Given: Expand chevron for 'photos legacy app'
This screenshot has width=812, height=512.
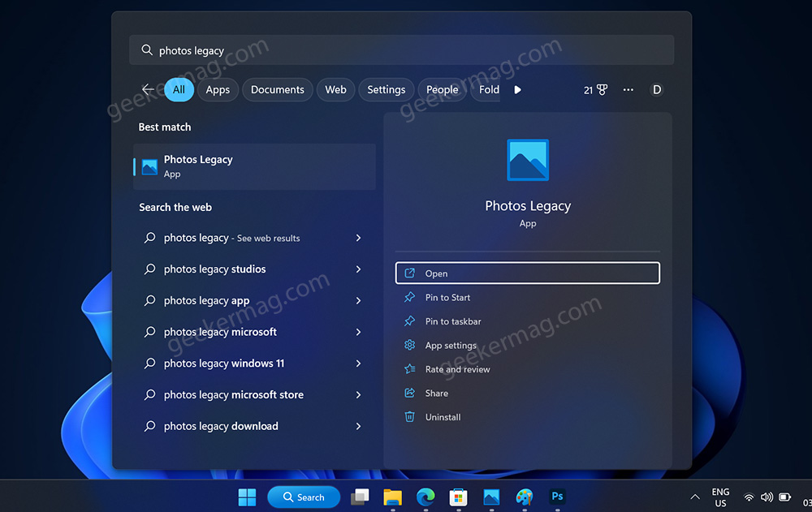Looking at the screenshot, I should click(358, 301).
